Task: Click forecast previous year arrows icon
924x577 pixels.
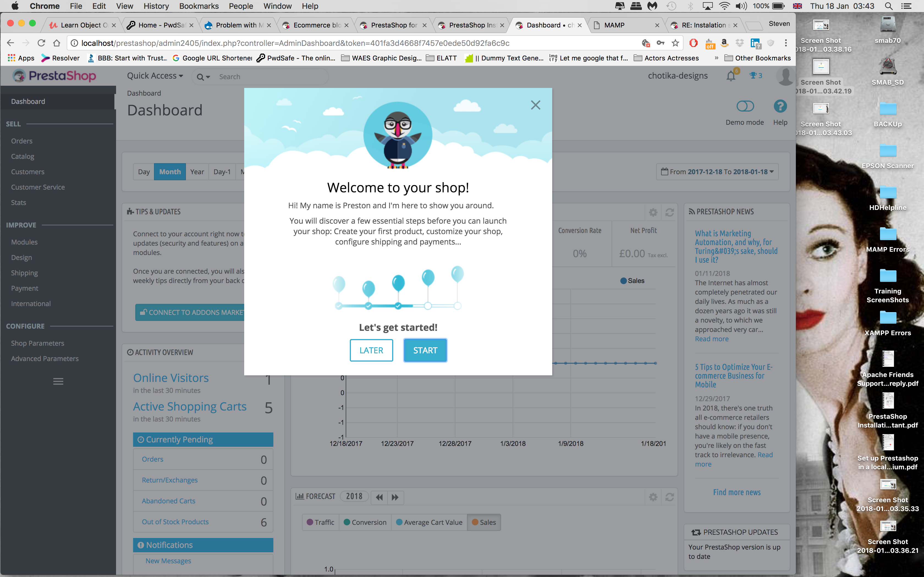Action: (x=379, y=497)
